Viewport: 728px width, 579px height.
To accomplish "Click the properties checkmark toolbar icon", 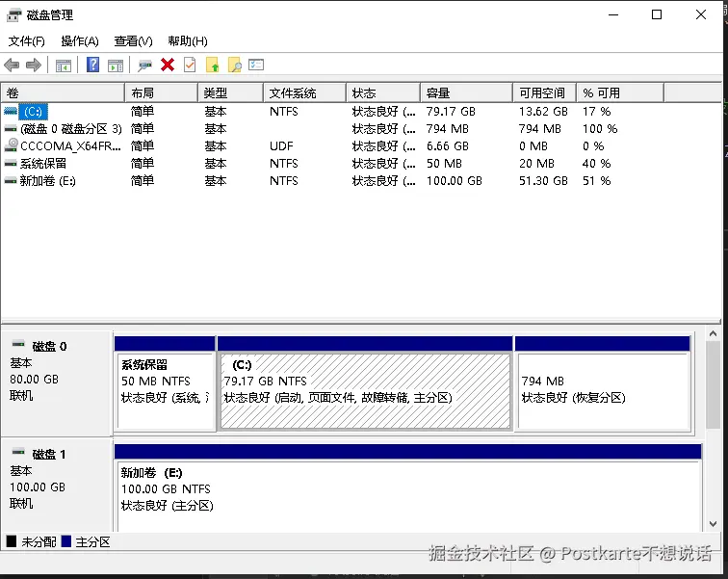I will [x=190, y=65].
